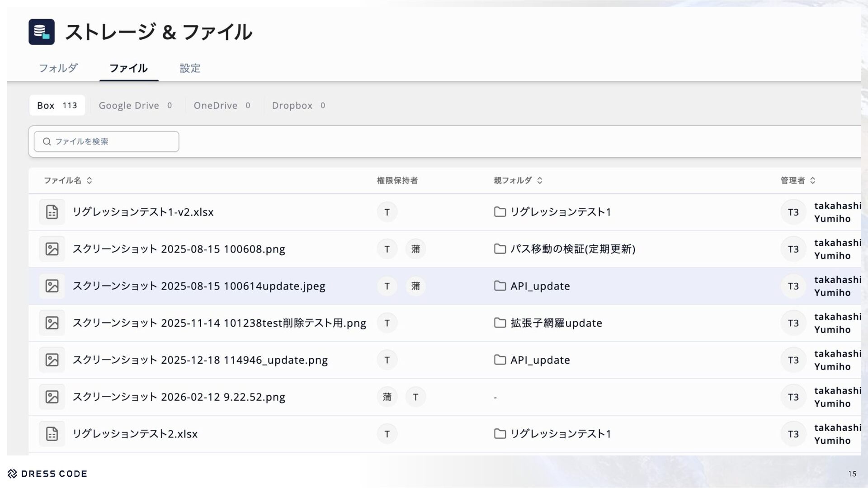This screenshot has width=868, height=488.
Task: Open the 設定 tab
Action: coord(190,68)
